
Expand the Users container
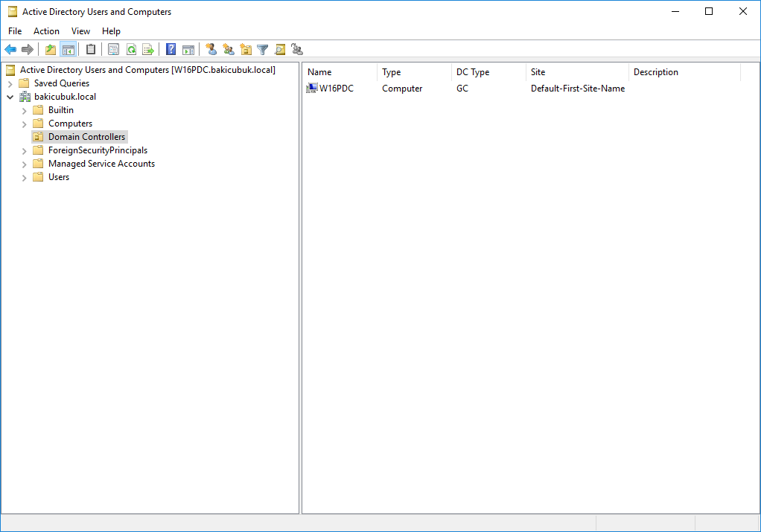pyautogui.click(x=25, y=178)
